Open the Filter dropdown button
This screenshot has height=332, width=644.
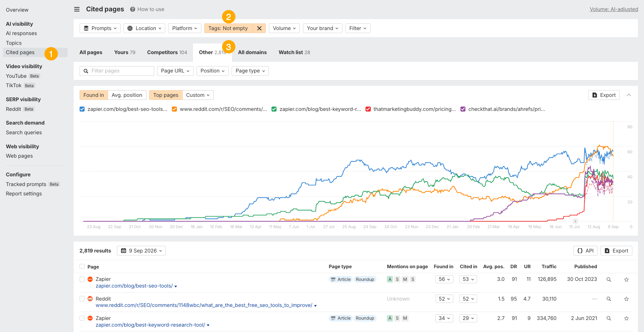coord(358,28)
